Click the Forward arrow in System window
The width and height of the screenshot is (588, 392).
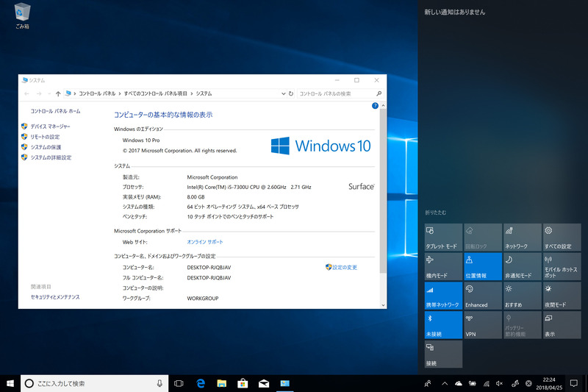(39, 94)
